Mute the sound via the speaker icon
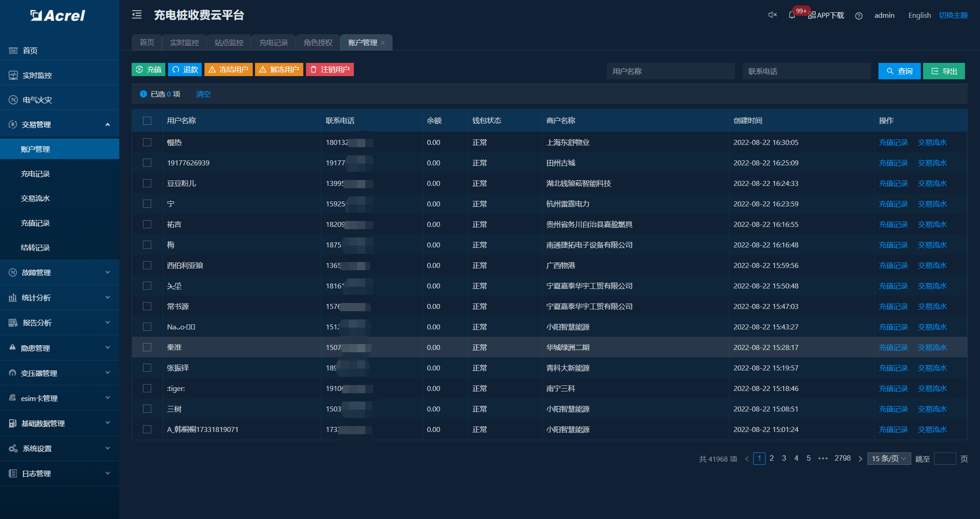Screen dimensions: 980x519 [x=772, y=15]
